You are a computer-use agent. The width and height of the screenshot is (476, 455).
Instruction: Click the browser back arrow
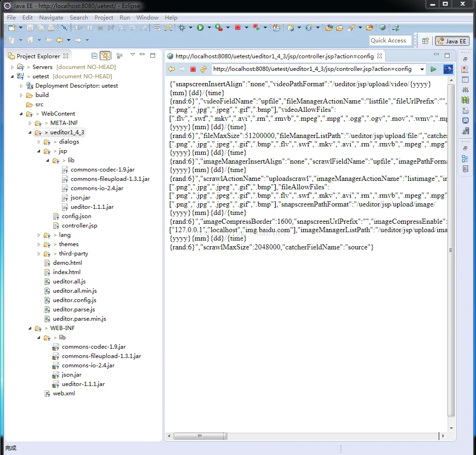(171, 69)
